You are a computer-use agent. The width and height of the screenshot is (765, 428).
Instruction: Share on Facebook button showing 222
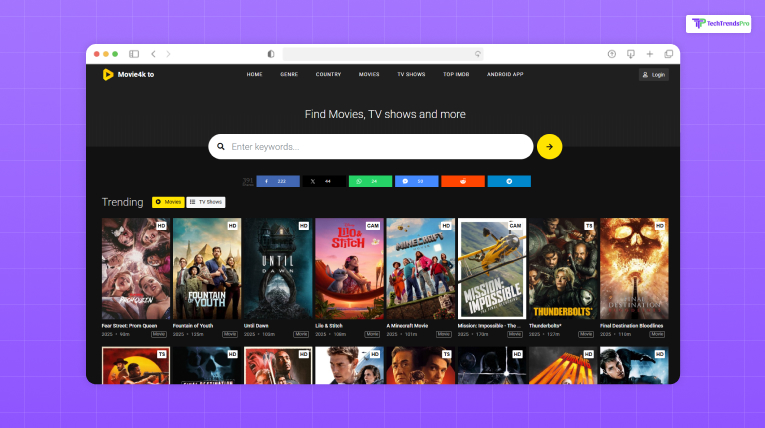pos(278,181)
